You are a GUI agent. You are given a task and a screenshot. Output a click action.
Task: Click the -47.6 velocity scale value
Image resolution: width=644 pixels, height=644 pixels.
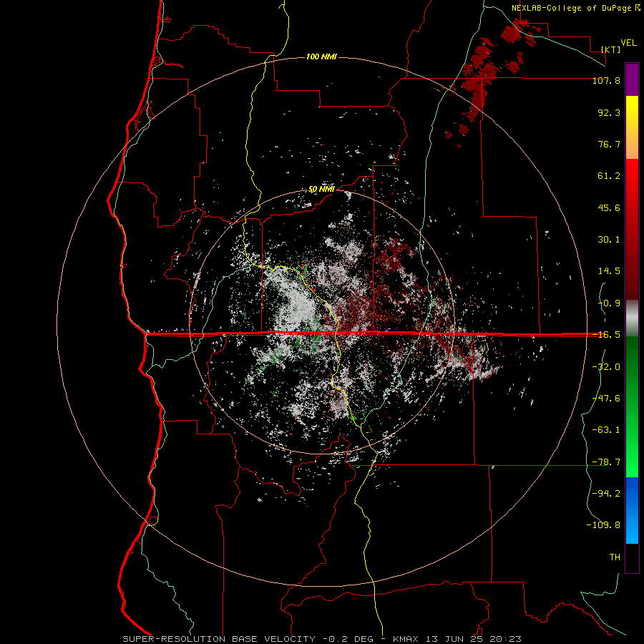coord(606,399)
